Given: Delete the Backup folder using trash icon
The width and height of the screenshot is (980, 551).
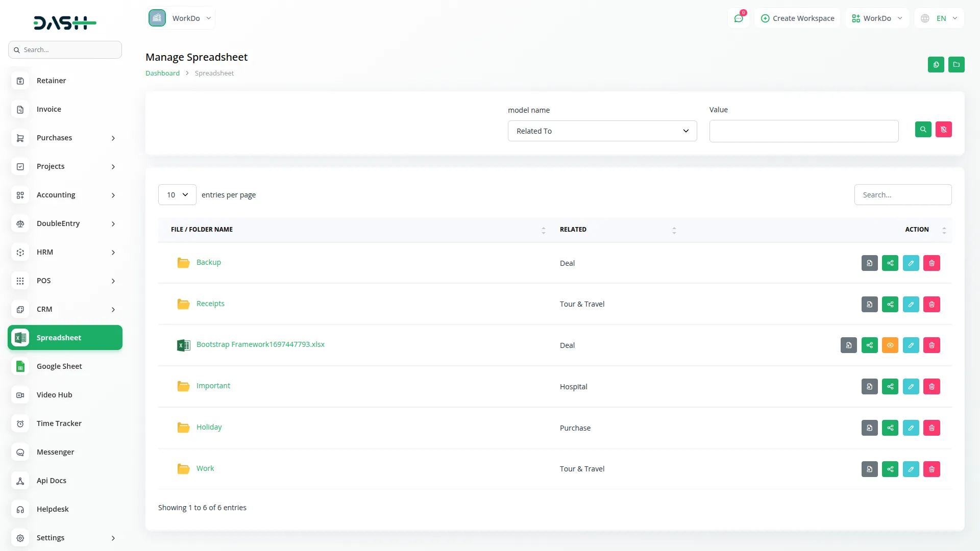Looking at the screenshot, I should [932, 263].
